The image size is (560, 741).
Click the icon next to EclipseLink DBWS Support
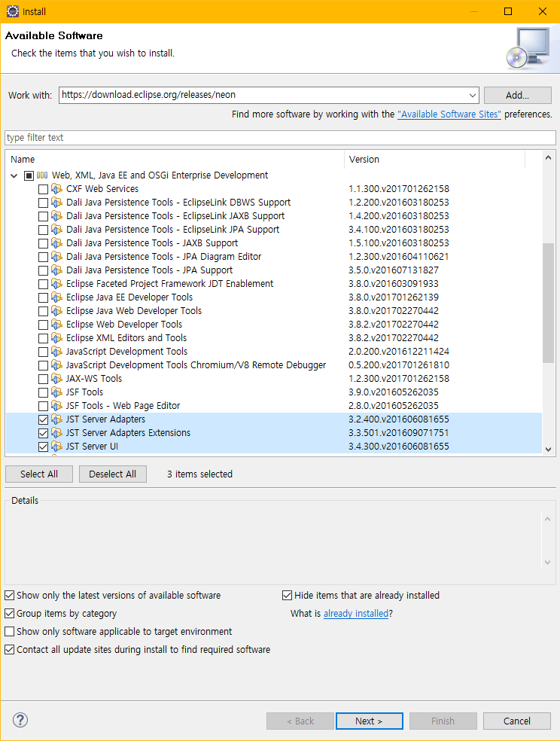coord(56,203)
